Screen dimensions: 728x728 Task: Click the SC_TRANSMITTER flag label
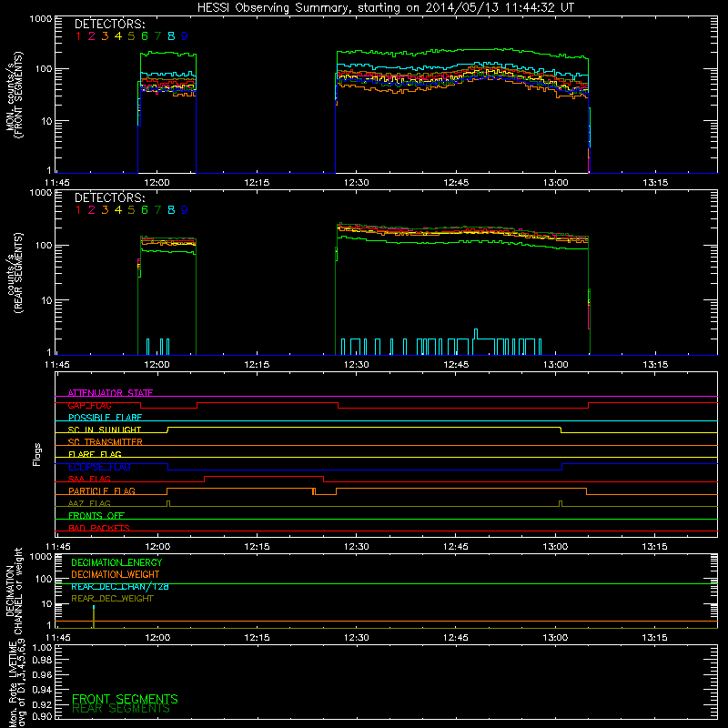point(106,441)
